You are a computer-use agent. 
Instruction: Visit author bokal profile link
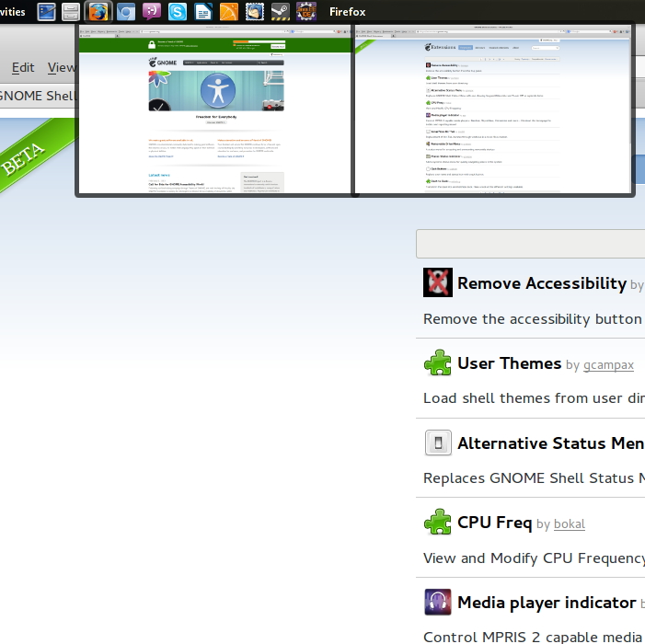(x=570, y=523)
